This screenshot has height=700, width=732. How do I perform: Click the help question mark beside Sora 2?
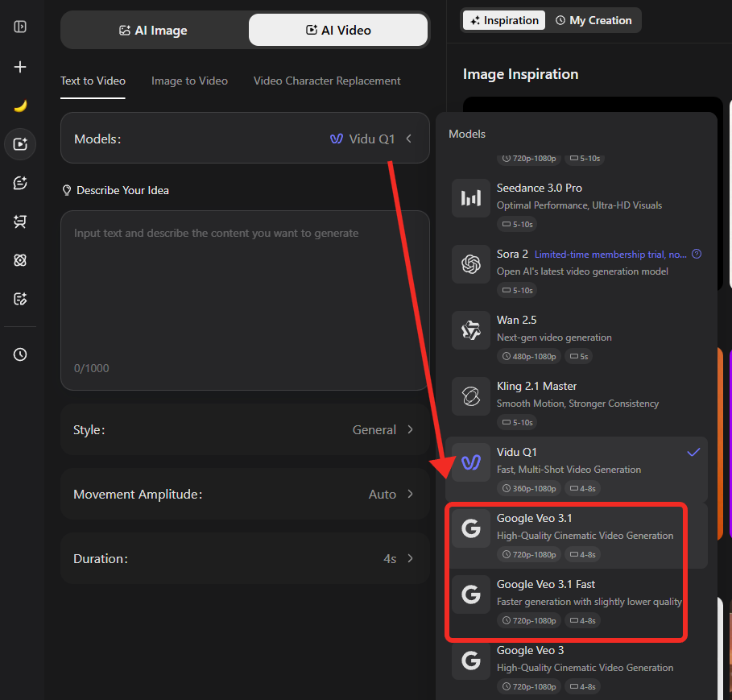click(697, 254)
